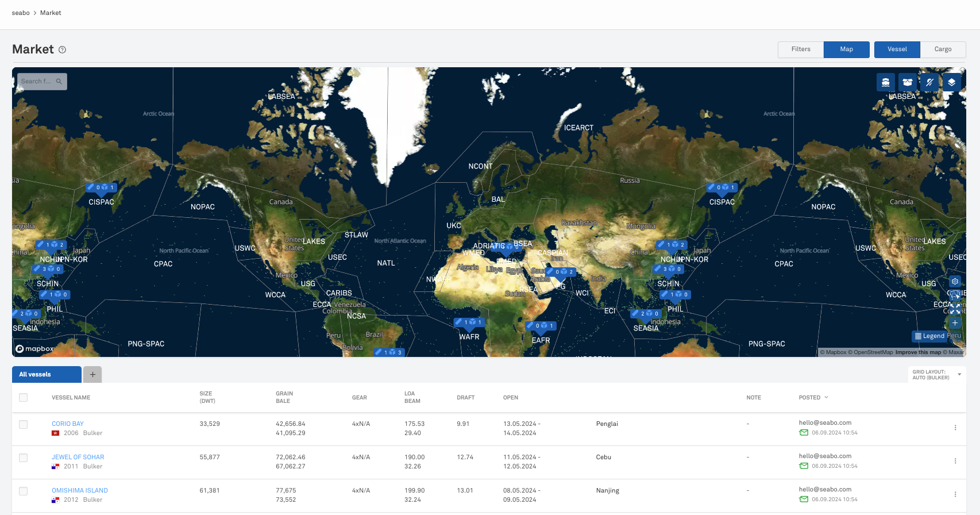Sort by the Posted column chevron

click(x=826, y=397)
